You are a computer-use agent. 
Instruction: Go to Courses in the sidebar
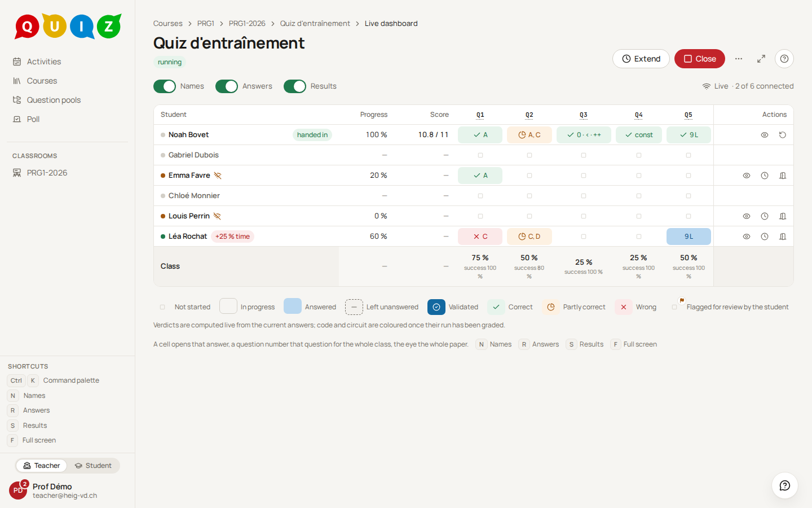pos(67,81)
